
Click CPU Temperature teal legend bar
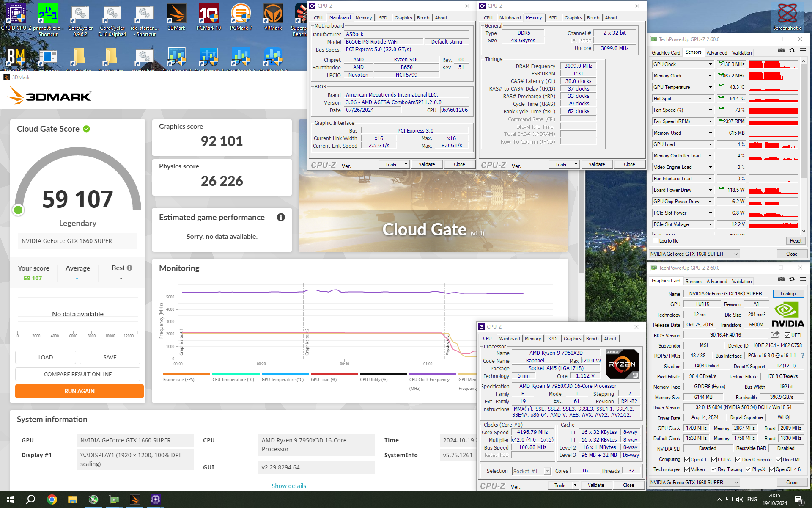tap(236, 374)
